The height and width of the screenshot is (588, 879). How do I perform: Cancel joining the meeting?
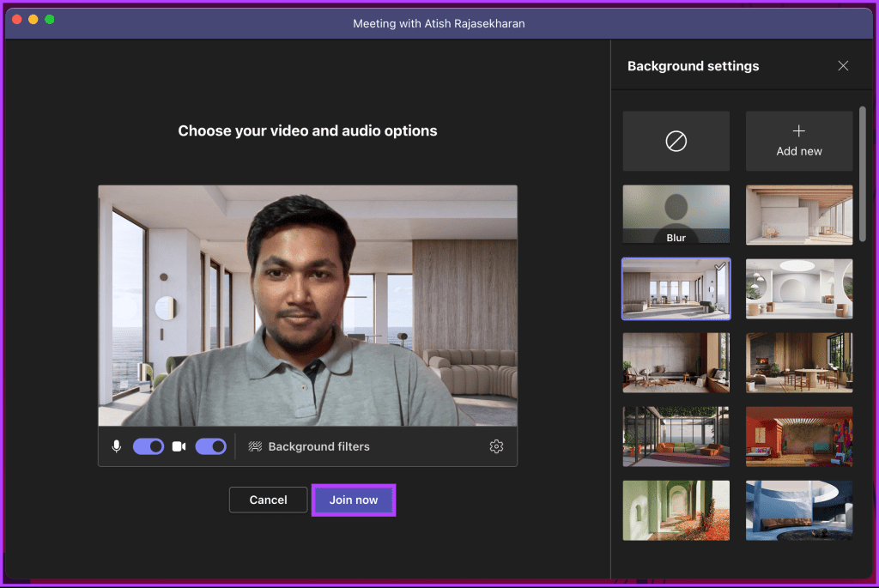[268, 500]
